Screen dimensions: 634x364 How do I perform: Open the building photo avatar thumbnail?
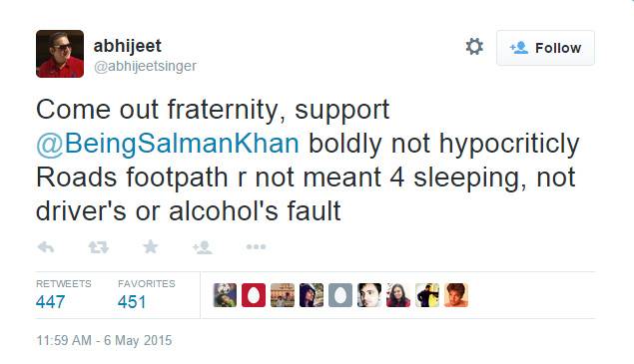283,295
